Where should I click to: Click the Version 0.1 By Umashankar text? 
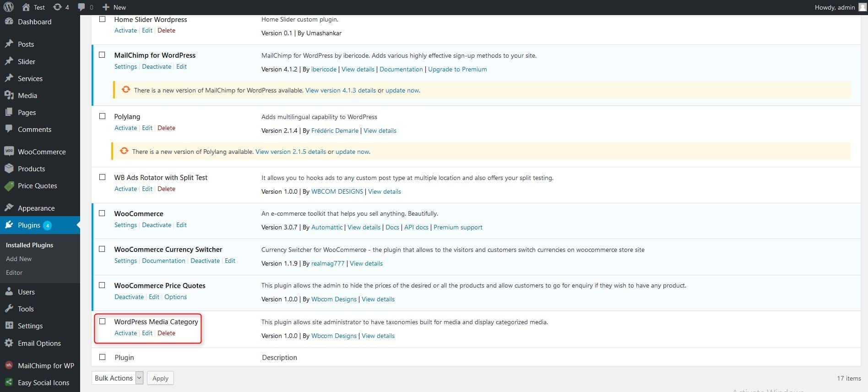(301, 33)
